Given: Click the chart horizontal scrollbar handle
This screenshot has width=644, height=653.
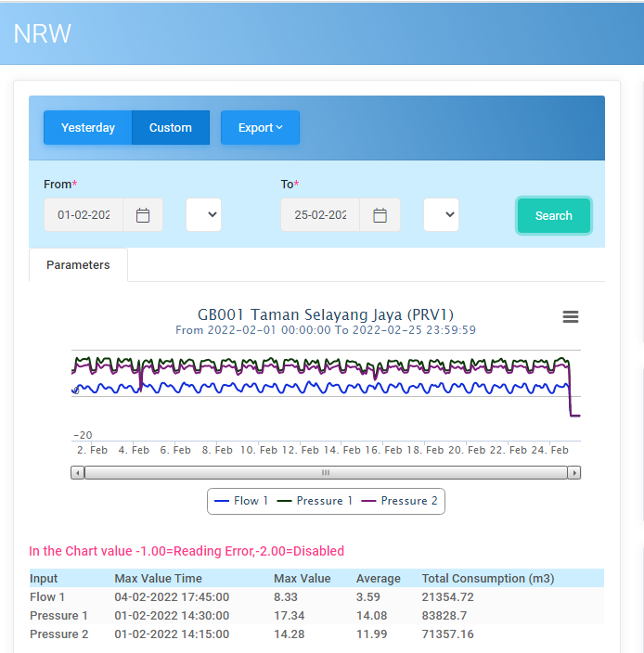Looking at the screenshot, I should pos(326,472).
